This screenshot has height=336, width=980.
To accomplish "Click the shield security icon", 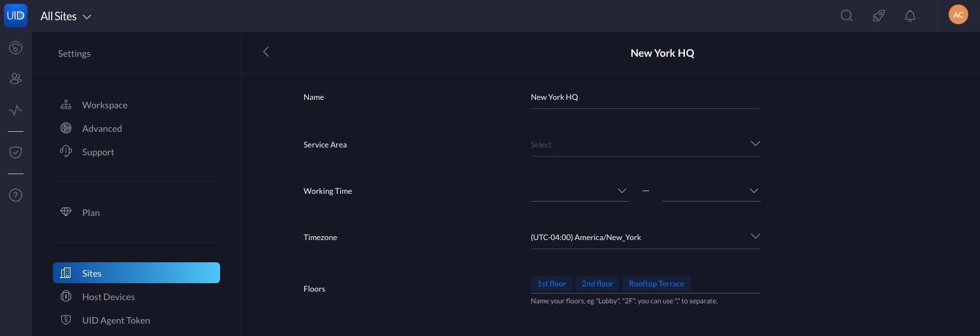I will pyautogui.click(x=16, y=152).
